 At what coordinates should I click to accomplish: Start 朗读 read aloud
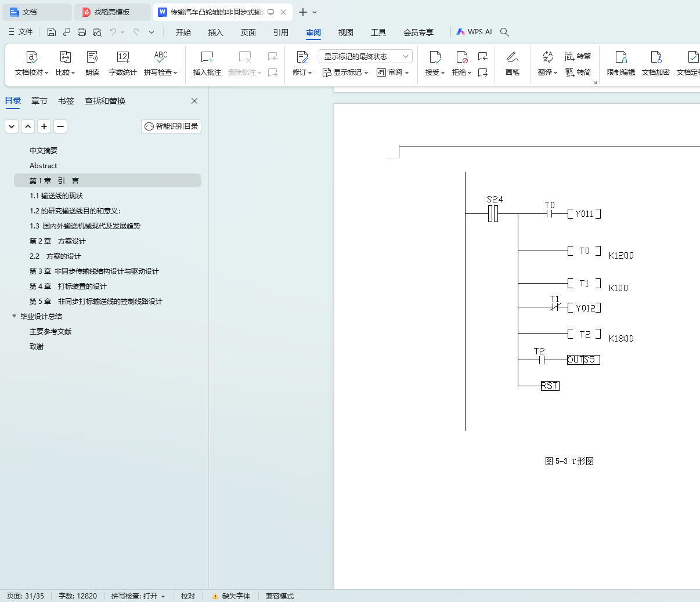[92, 63]
